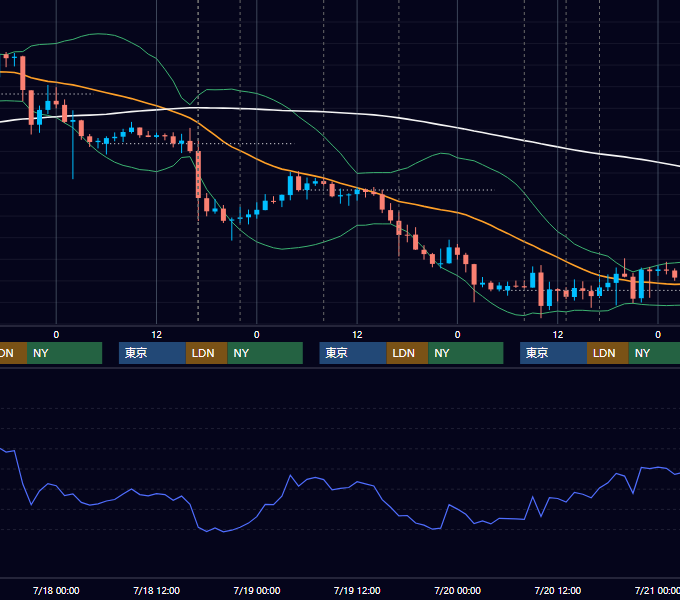The image size is (680, 600).
Task: Click the 7/20 12:00 date label
Action: pyautogui.click(x=558, y=590)
